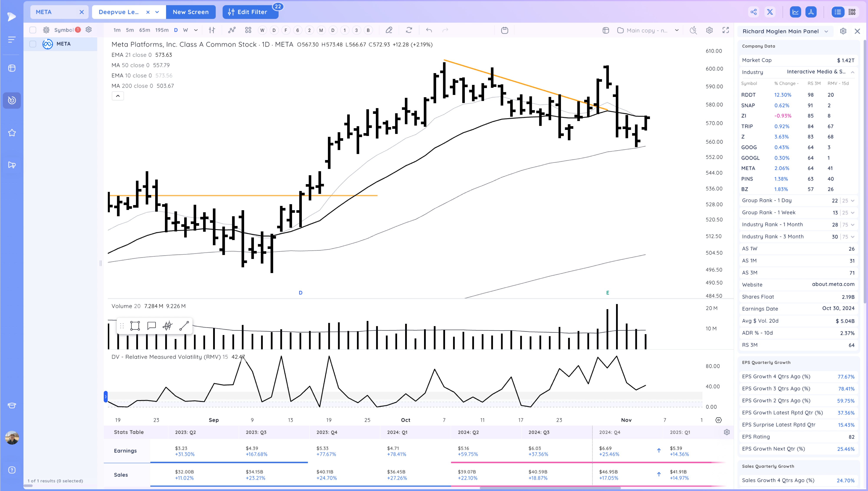
Task: Select the Deepvue Le... screen tab
Action: click(x=119, y=12)
